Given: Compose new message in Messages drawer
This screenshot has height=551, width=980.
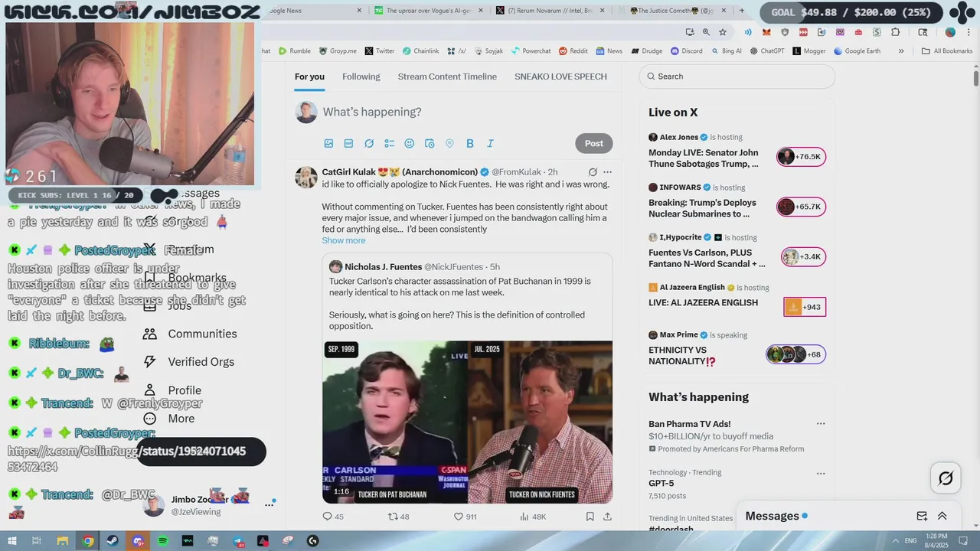Looking at the screenshot, I should [922, 516].
